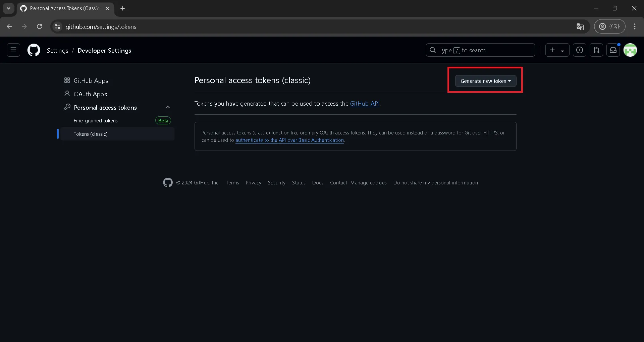644x342 pixels.
Task: Open the Generate new token dropdown
Action: pos(485,81)
